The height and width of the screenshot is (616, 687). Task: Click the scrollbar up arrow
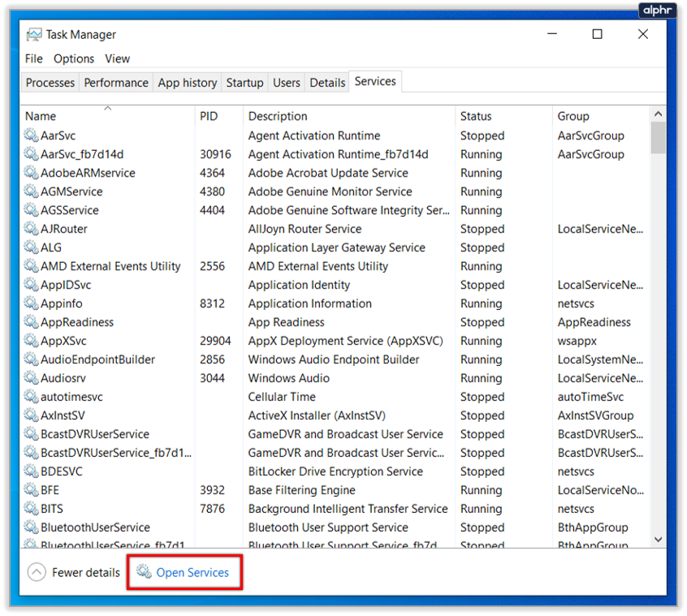point(658,114)
